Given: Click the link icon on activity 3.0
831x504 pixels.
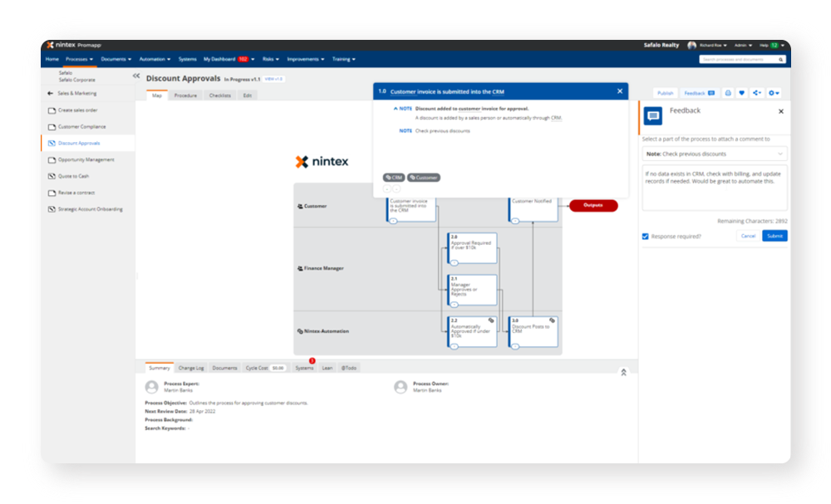Looking at the screenshot, I should pyautogui.click(x=552, y=321).
